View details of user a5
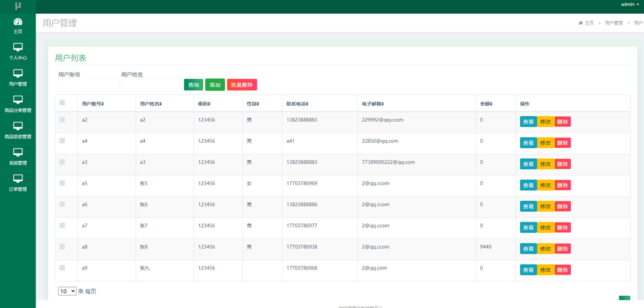644x308 pixels. 528,186
